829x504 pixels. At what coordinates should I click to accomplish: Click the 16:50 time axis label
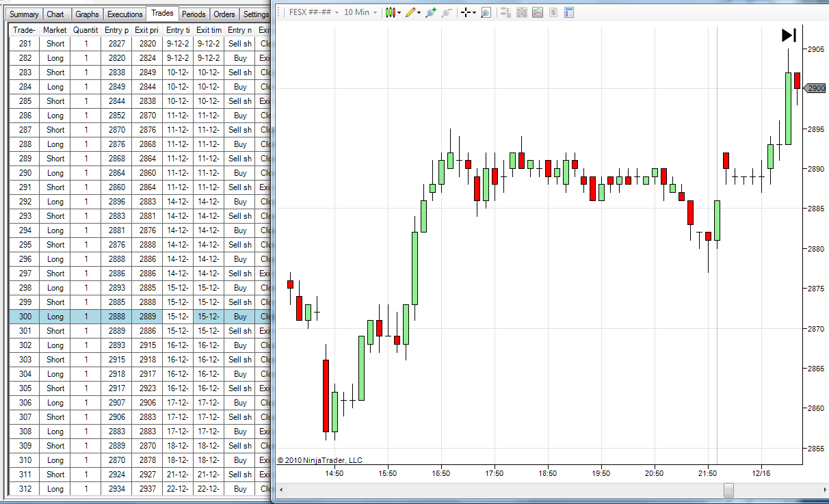pyautogui.click(x=441, y=473)
